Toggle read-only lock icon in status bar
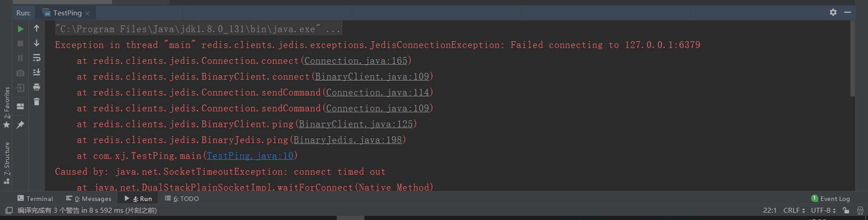 pos(846,210)
